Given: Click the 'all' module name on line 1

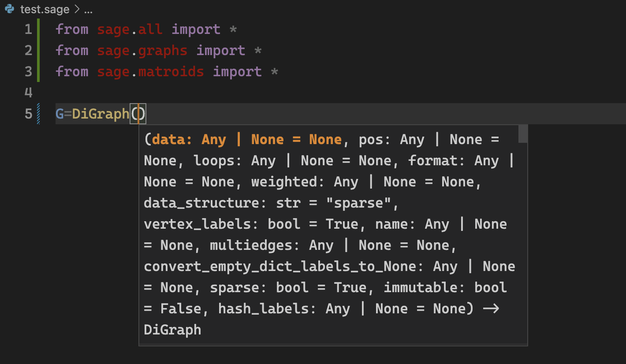Looking at the screenshot, I should pos(150,30).
